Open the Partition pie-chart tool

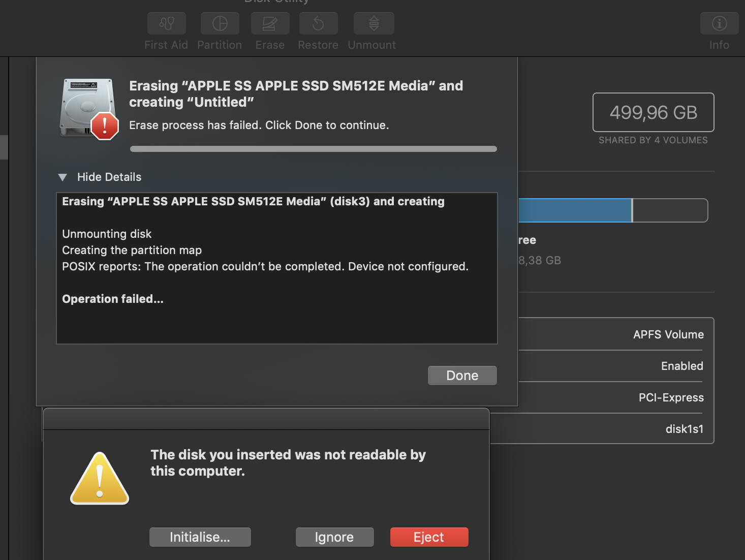(x=220, y=23)
